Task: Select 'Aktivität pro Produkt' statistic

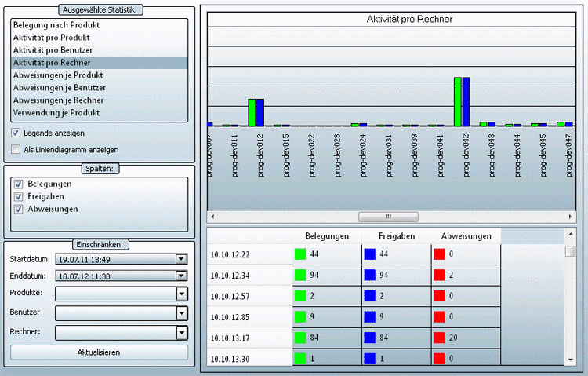Action: click(x=99, y=38)
